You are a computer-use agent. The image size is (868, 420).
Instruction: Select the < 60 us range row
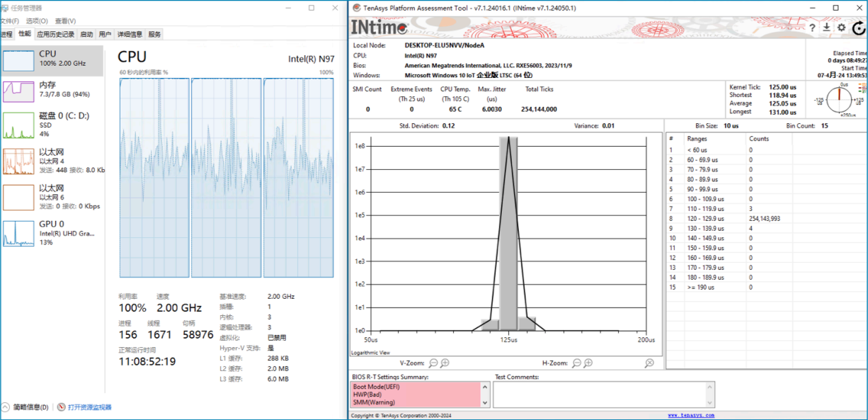(767, 150)
